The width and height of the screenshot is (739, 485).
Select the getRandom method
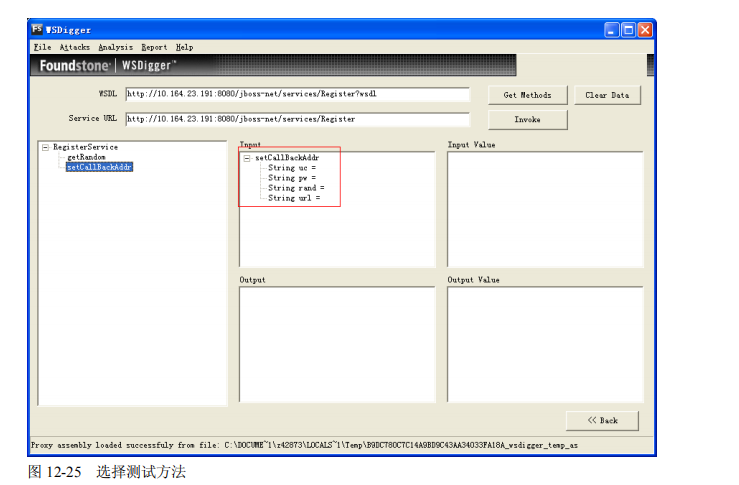pyautogui.click(x=86, y=157)
